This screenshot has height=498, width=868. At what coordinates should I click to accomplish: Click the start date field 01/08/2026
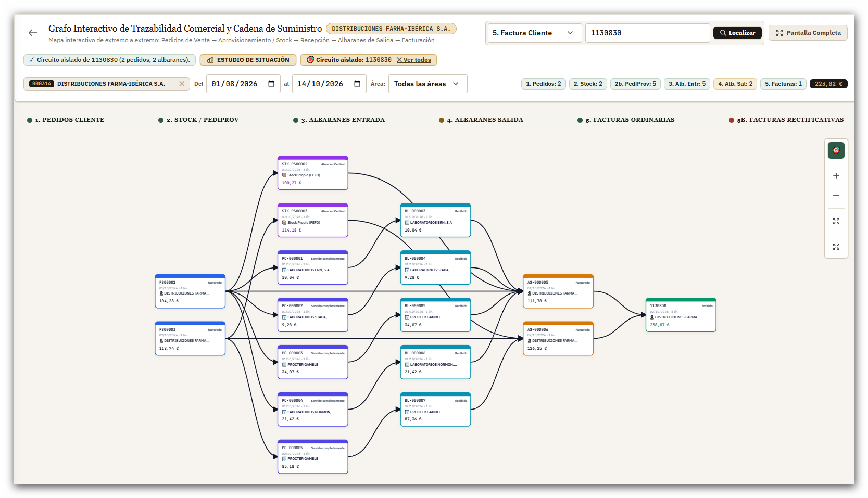pos(243,84)
